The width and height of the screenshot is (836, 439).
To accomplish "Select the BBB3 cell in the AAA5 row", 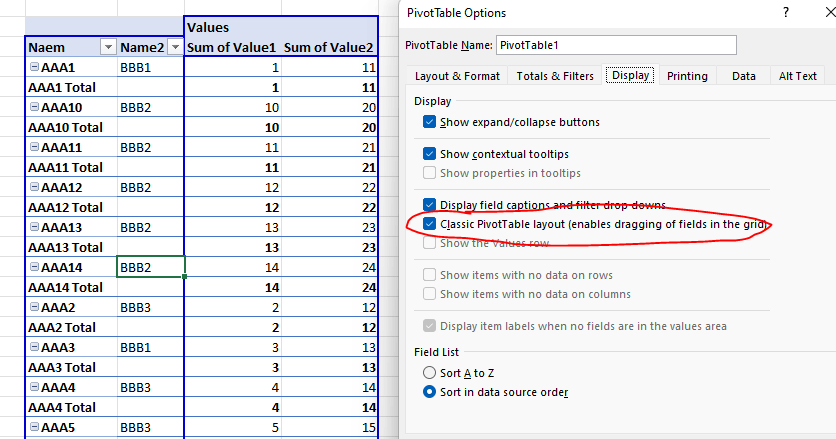I will pos(150,427).
